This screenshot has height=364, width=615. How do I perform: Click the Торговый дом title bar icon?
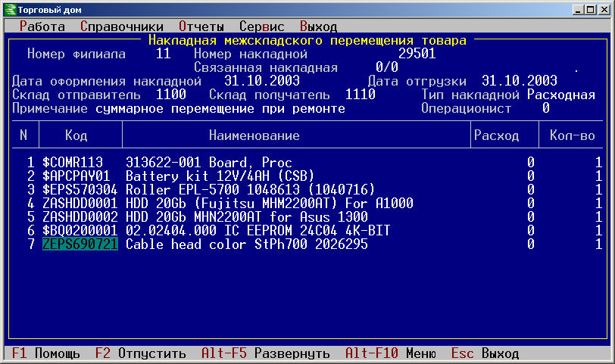coord(10,10)
